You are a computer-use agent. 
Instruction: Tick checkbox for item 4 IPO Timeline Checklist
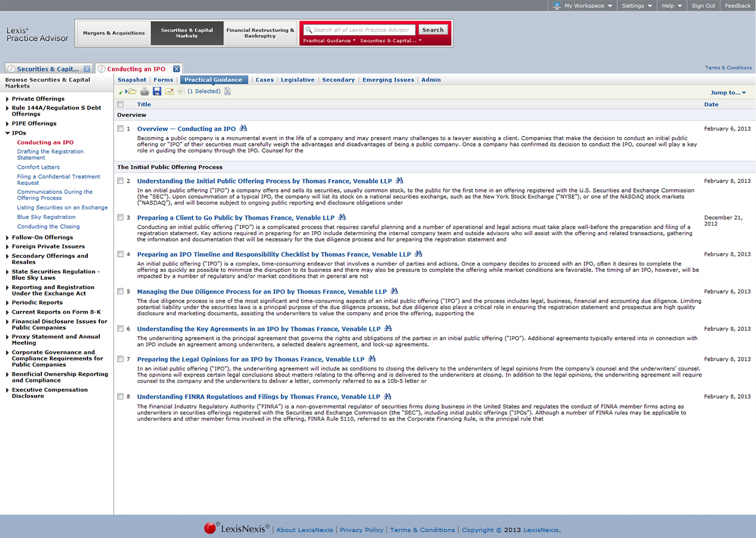point(120,254)
